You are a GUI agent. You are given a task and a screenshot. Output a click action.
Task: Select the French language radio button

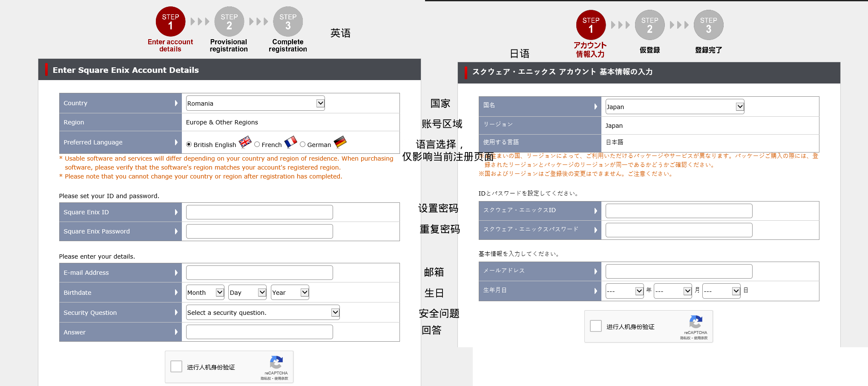click(257, 144)
